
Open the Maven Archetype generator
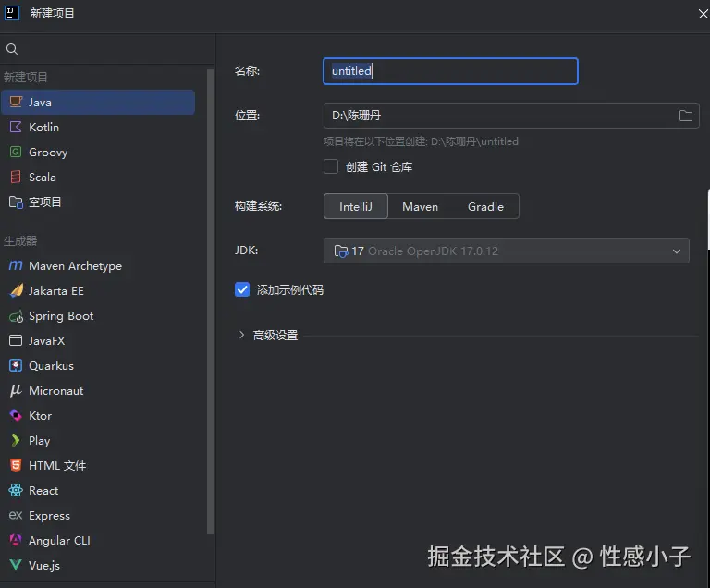point(98,265)
